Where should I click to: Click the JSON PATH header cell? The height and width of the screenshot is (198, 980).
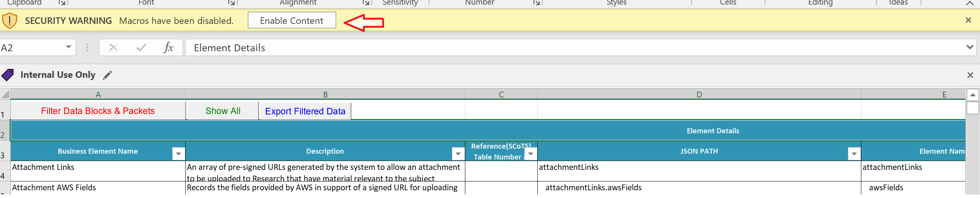[699, 151]
